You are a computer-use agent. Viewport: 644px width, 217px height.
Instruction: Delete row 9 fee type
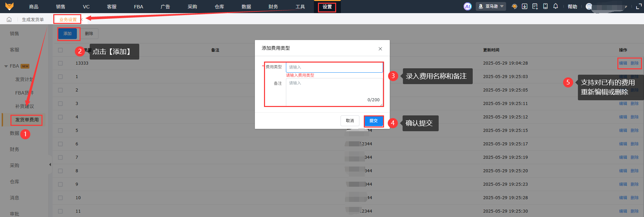click(x=635, y=184)
